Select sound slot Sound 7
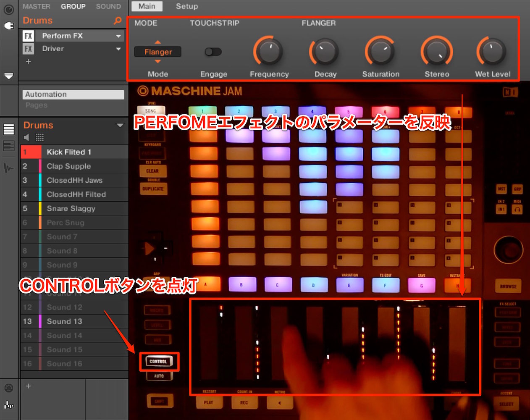 (x=74, y=237)
